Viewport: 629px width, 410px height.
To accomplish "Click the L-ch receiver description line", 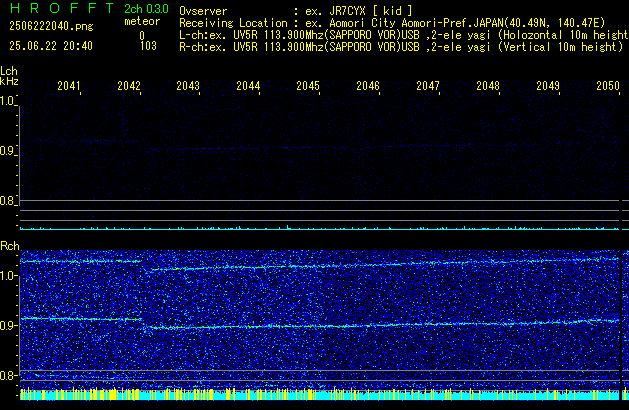I will [x=404, y=35].
